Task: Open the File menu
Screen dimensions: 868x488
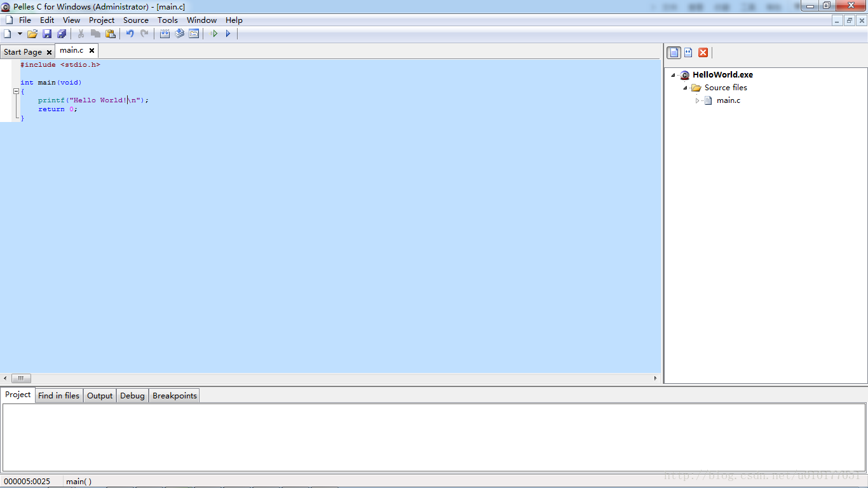Action: [x=25, y=20]
